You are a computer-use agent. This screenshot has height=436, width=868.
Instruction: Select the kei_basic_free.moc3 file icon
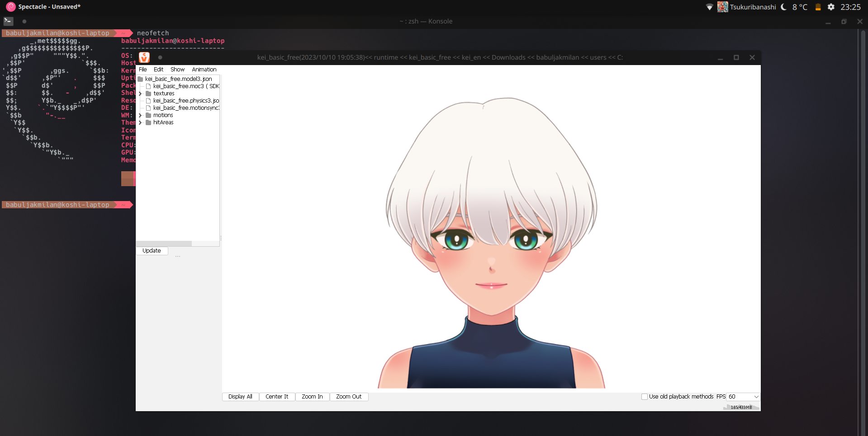[149, 86]
